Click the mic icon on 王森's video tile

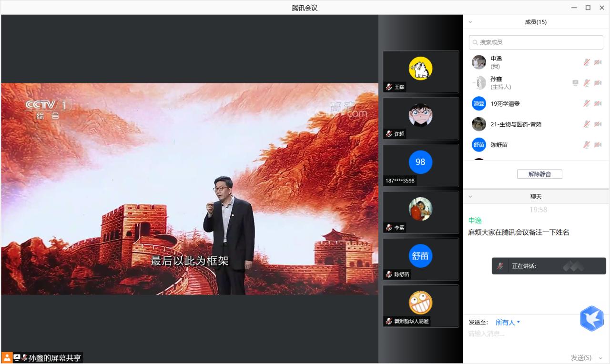(389, 87)
